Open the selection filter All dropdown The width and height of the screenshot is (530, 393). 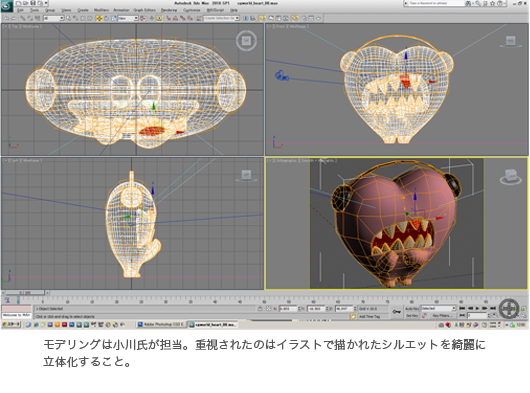tap(54, 18)
